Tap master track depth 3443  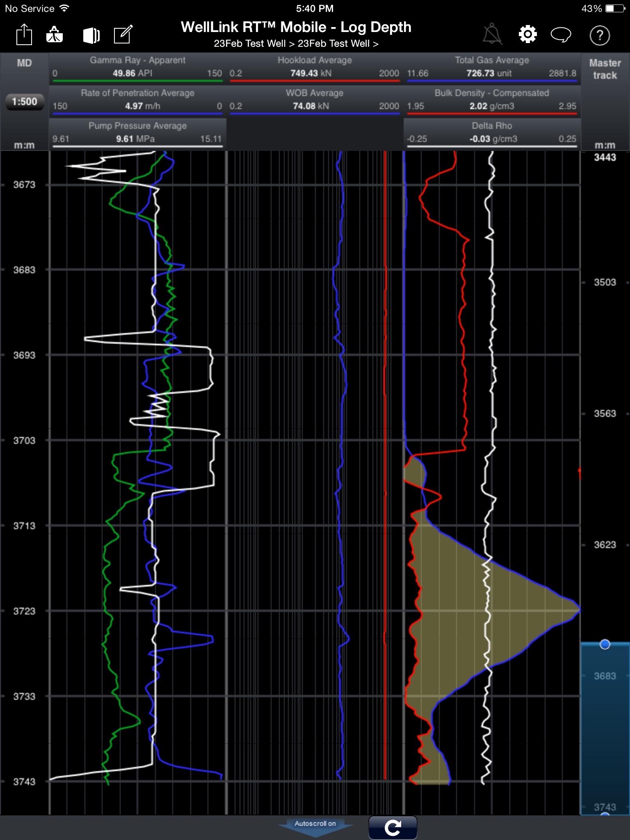click(605, 157)
